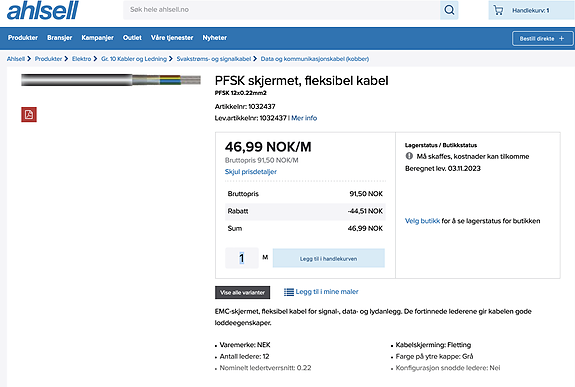Click the Bruttopris 91,50 NOK row value
Screen dimensions: 575x387
pos(366,194)
